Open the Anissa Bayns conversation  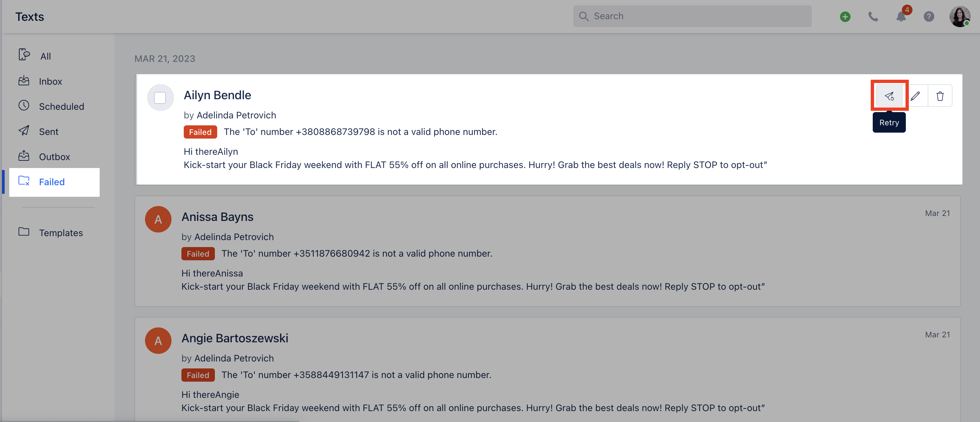click(x=217, y=216)
